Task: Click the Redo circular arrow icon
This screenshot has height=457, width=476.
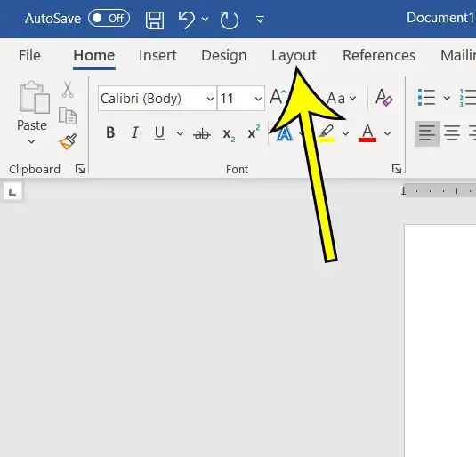Action: tap(230, 20)
